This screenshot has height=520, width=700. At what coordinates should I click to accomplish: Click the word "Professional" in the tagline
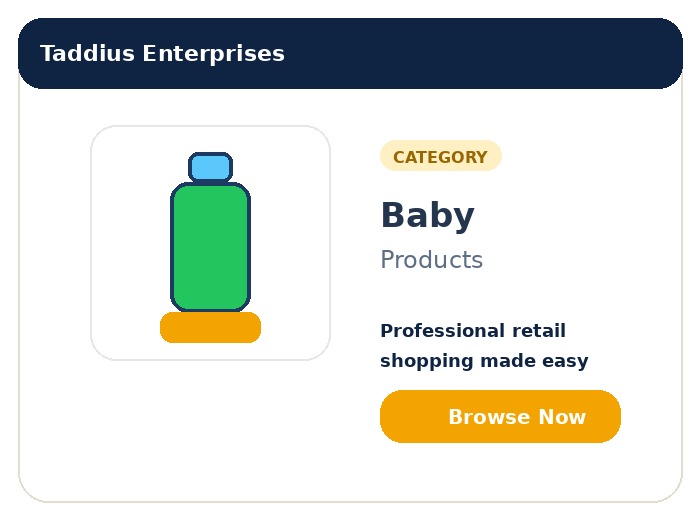[x=441, y=331]
